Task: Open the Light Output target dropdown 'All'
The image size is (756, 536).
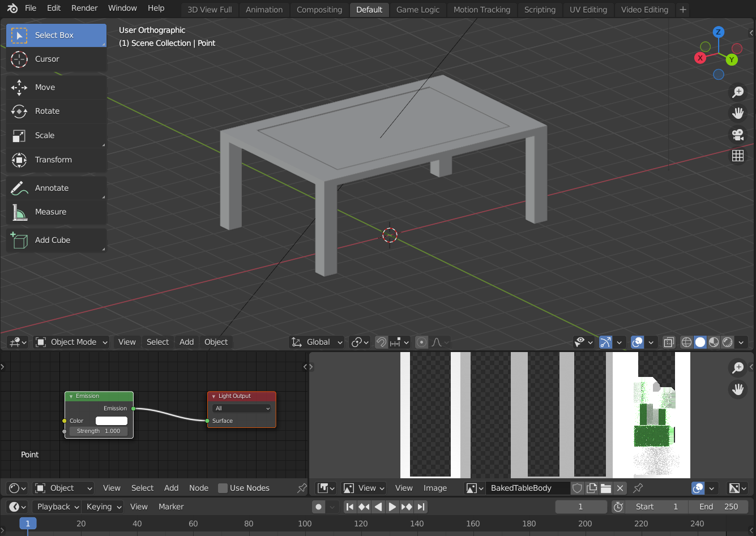Action: (x=242, y=408)
